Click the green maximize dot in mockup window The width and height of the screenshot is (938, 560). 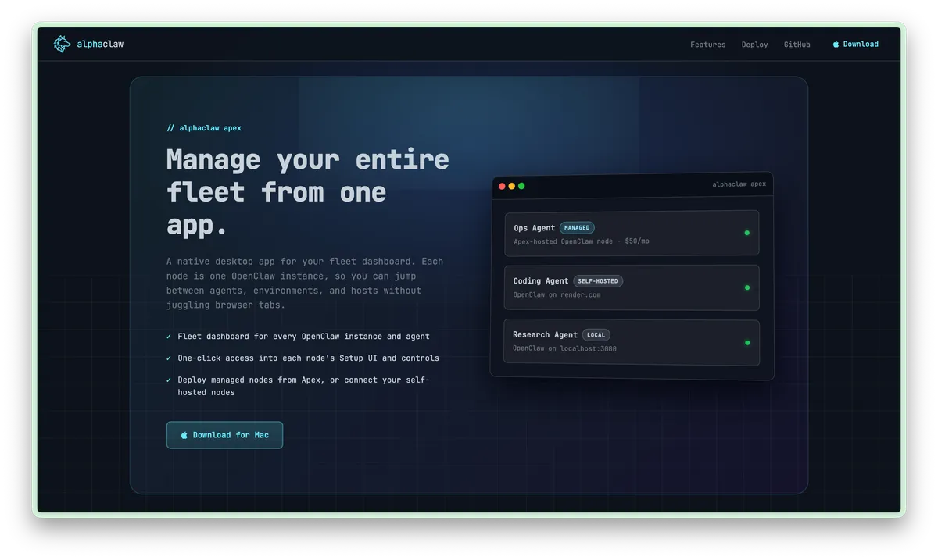tap(521, 186)
